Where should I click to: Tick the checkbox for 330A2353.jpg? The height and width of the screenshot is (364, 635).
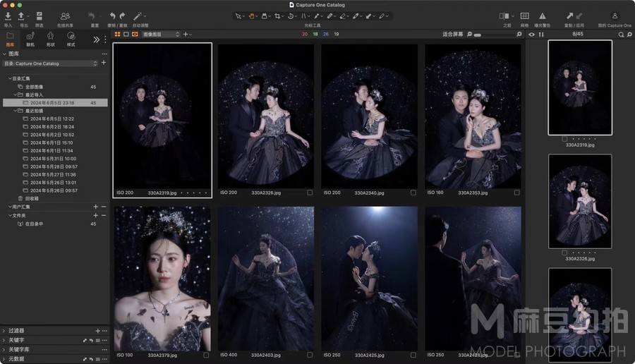tap(516, 193)
